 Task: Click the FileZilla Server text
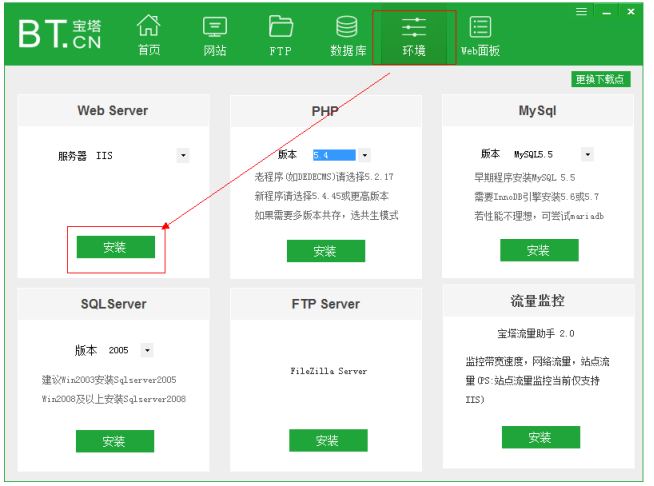point(329,371)
